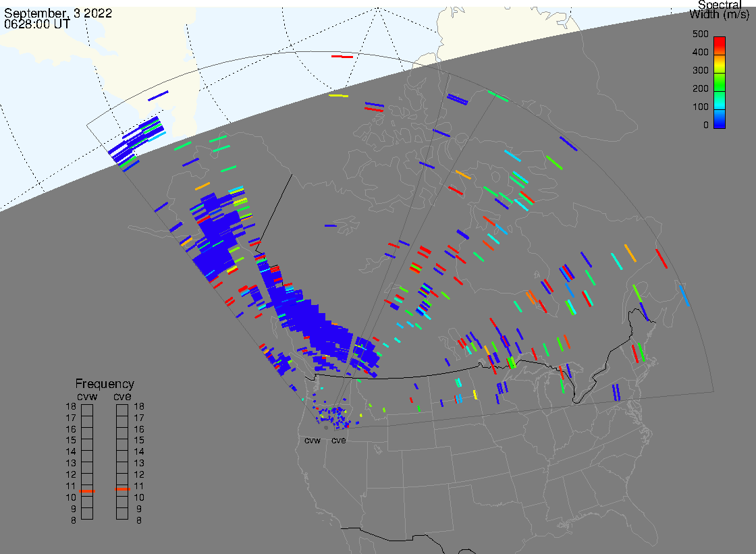Viewport: 756px width, 554px height.
Task: Select 13 on the cve frequency scale
Action: coord(139,464)
